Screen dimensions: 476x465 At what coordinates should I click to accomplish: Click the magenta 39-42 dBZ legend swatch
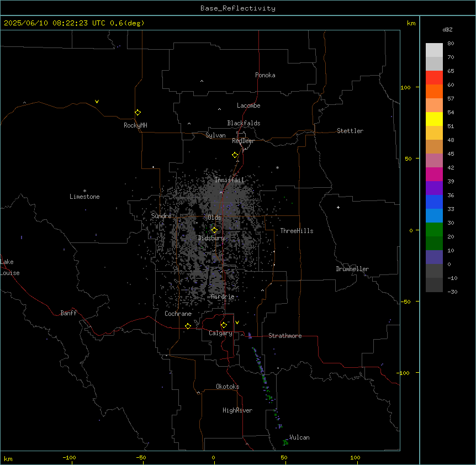[x=434, y=174]
